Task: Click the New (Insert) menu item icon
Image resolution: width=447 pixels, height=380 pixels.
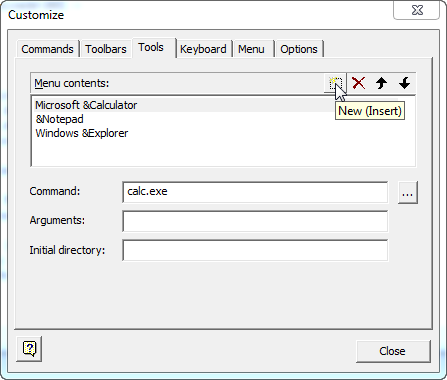Action: pyautogui.click(x=335, y=83)
